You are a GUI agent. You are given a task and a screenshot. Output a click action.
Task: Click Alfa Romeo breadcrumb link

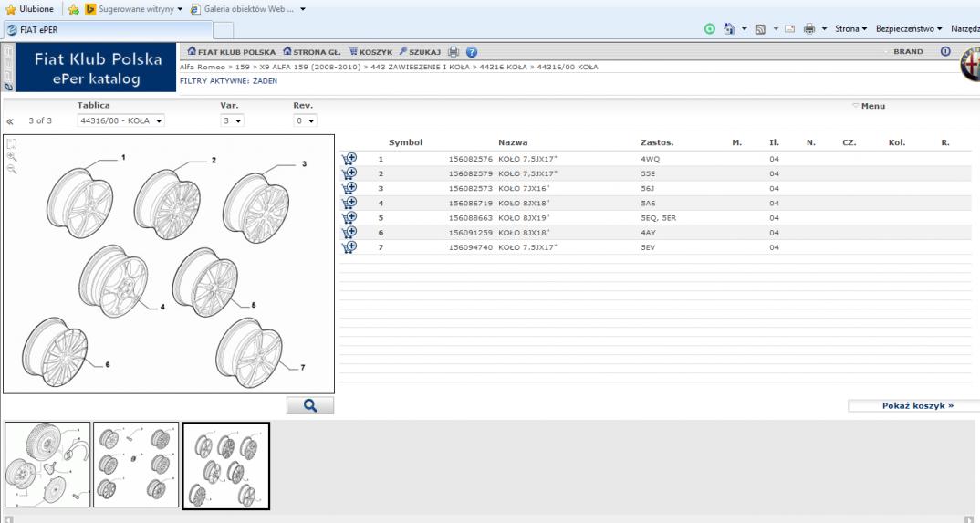[202, 67]
